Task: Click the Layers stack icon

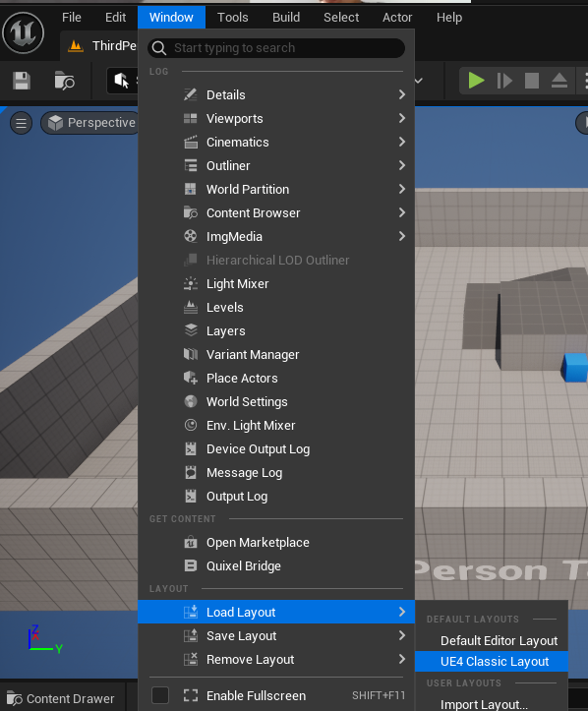Action: pos(191,330)
